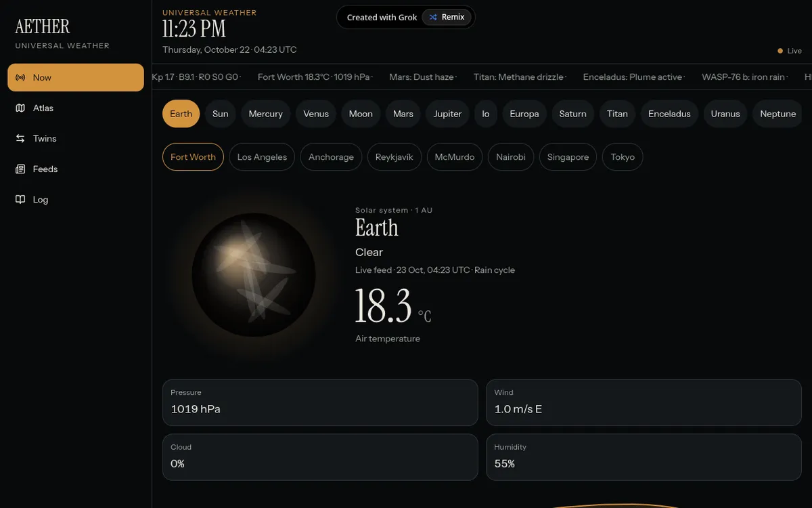The width and height of the screenshot is (812, 508).
Task: Click the Live feed 23 Oct line
Action: [435, 270]
